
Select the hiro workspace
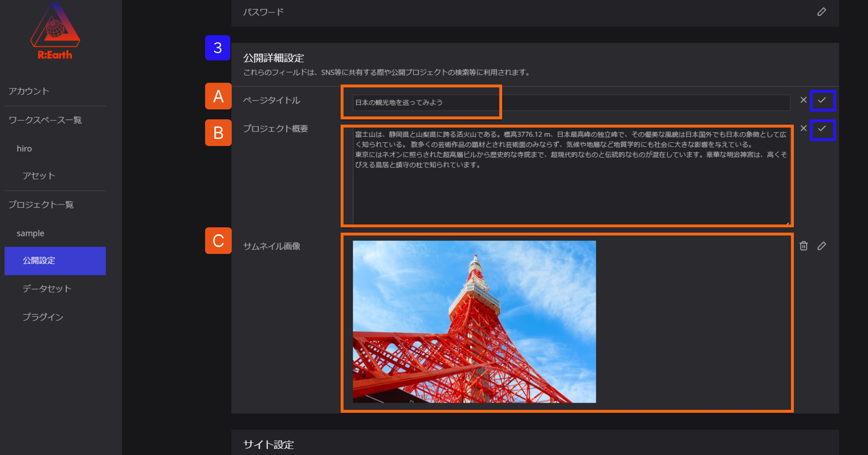pos(24,148)
